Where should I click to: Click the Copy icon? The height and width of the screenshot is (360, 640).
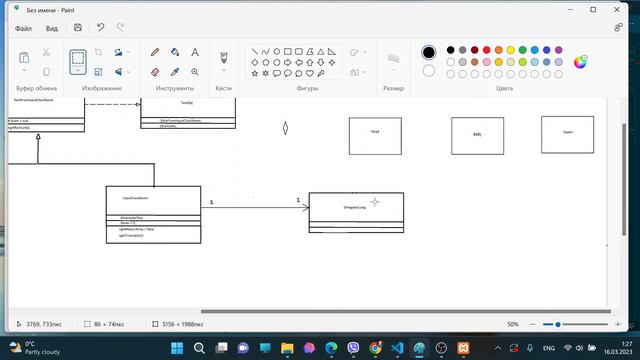tap(46, 72)
